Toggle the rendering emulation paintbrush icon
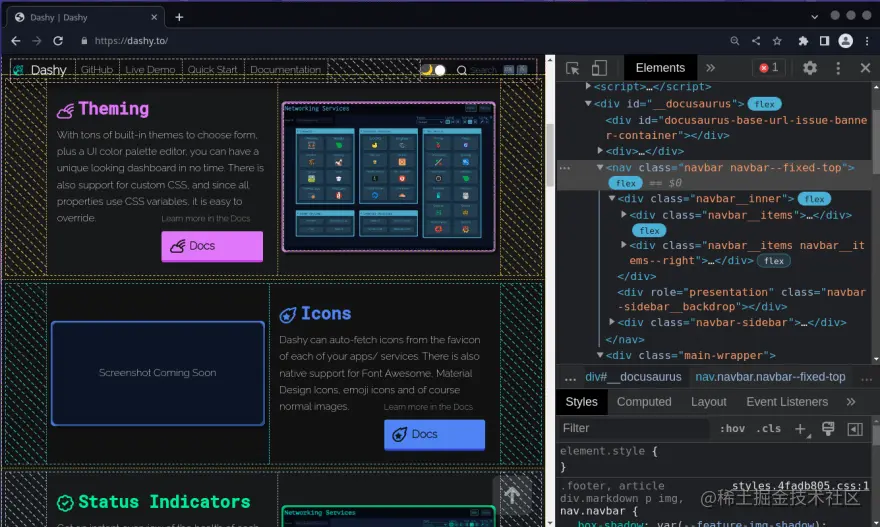This screenshot has width=880, height=527. click(828, 429)
